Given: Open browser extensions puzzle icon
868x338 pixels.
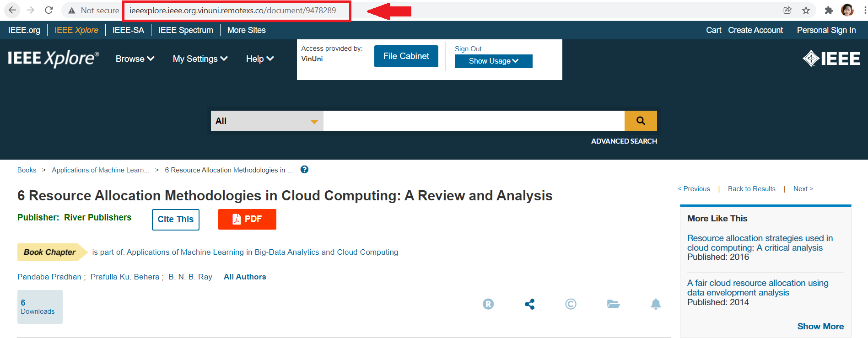Looking at the screenshot, I should (x=829, y=10).
